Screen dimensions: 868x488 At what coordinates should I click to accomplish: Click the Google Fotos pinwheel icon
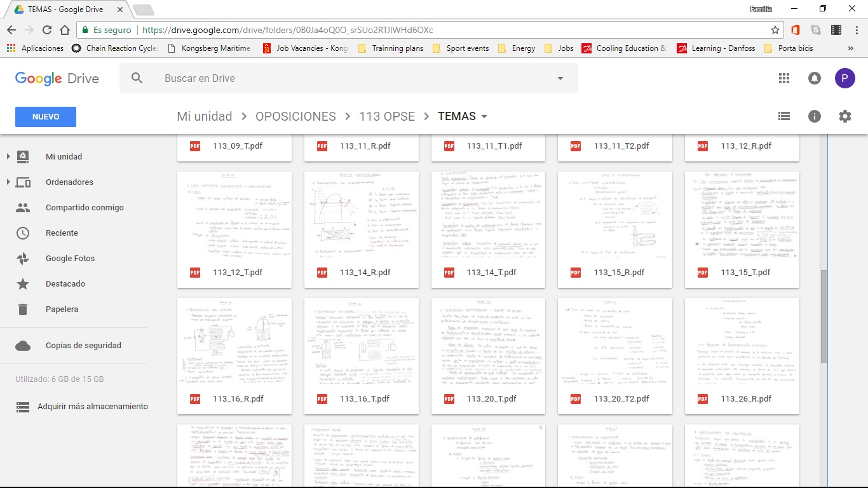click(23, 259)
